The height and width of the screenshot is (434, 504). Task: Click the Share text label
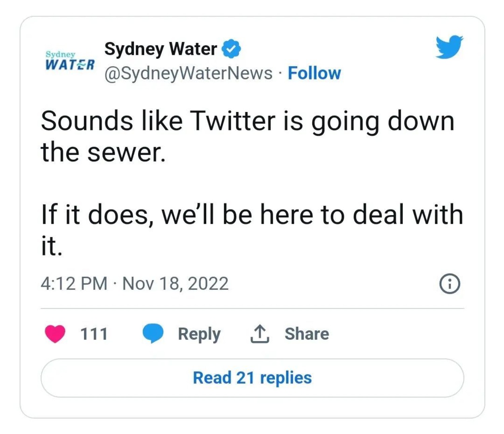[x=307, y=334]
